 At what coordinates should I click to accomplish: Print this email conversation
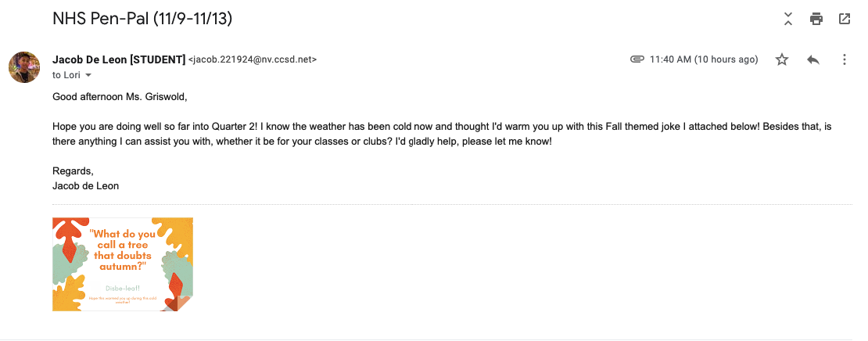816,19
